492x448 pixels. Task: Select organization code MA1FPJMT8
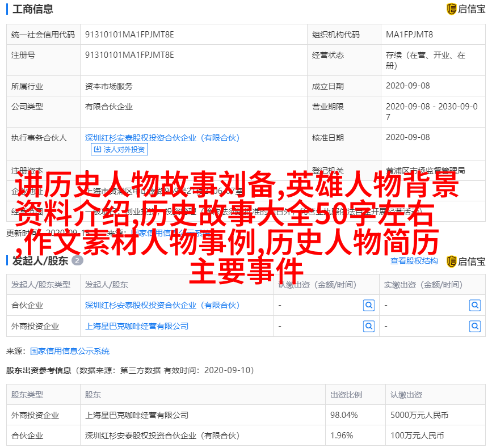409,35
